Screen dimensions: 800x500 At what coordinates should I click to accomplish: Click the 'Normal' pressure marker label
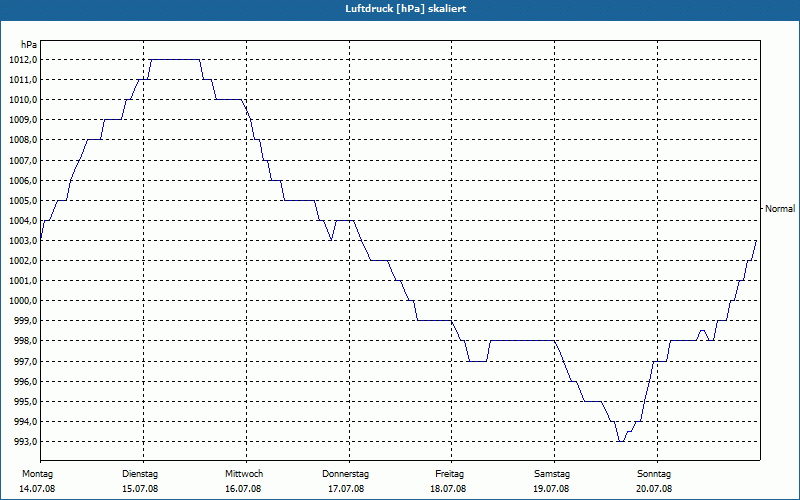[780, 209]
